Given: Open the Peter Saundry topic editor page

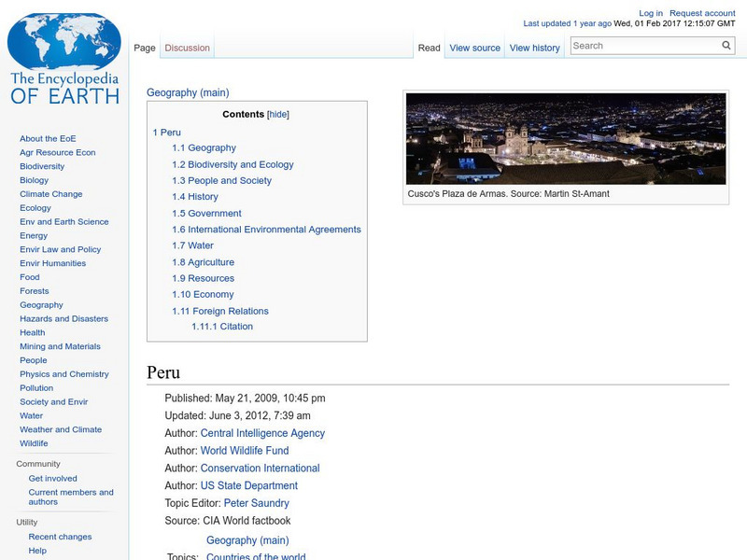Looking at the screenshot, I should pos(256,503).
